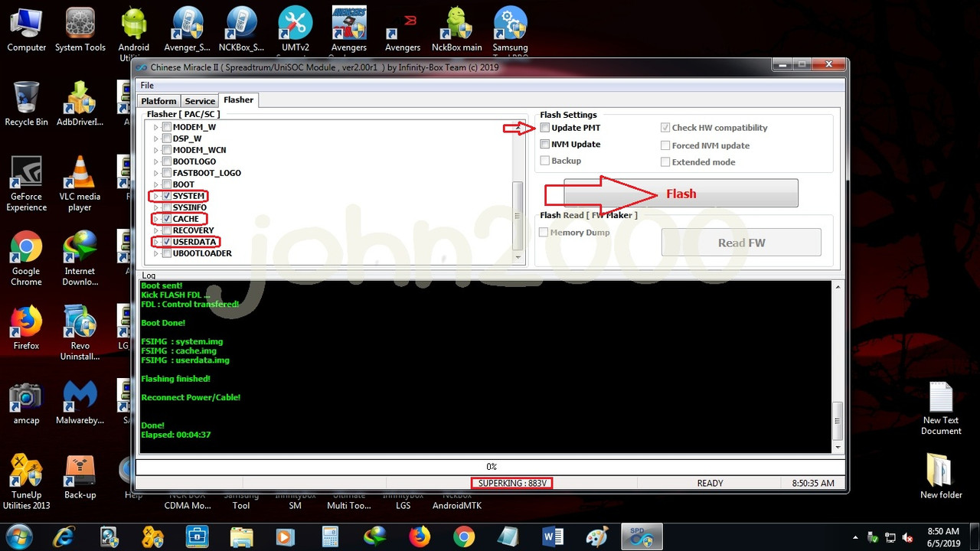This screenshot has width=980, height=551.
Task: Check the BOOT partition checkbox
Action: (166, 184)
